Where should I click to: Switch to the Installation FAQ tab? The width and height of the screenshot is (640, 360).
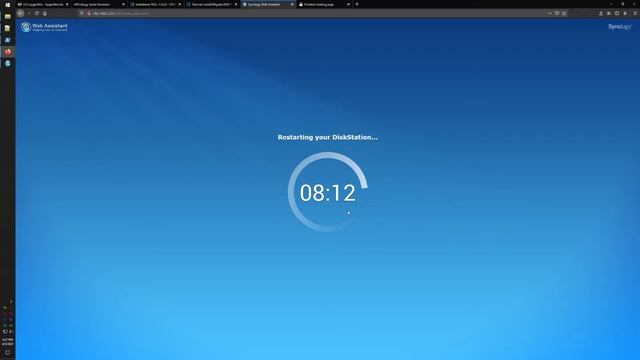pos(155,4)
